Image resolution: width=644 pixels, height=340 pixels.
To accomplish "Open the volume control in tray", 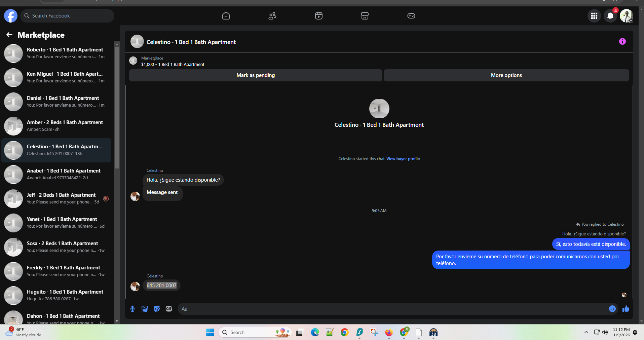I will tap(605, 332).
